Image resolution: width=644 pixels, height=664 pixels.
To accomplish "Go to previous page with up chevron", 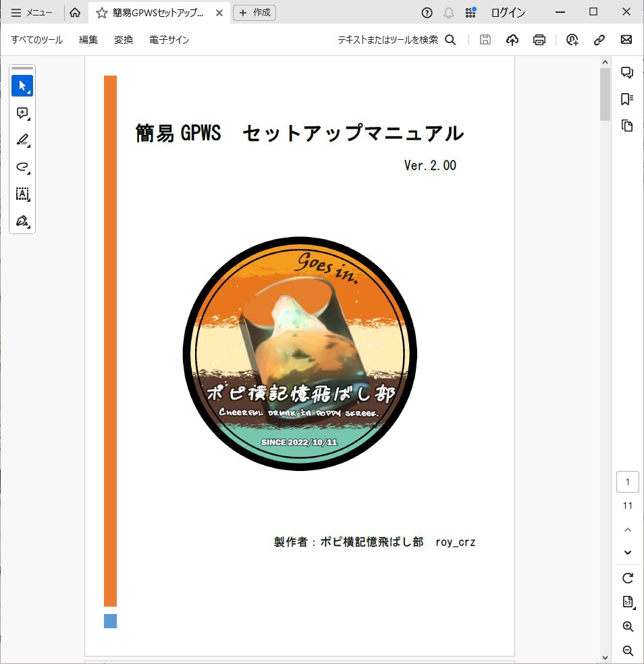I will [628, 530].
